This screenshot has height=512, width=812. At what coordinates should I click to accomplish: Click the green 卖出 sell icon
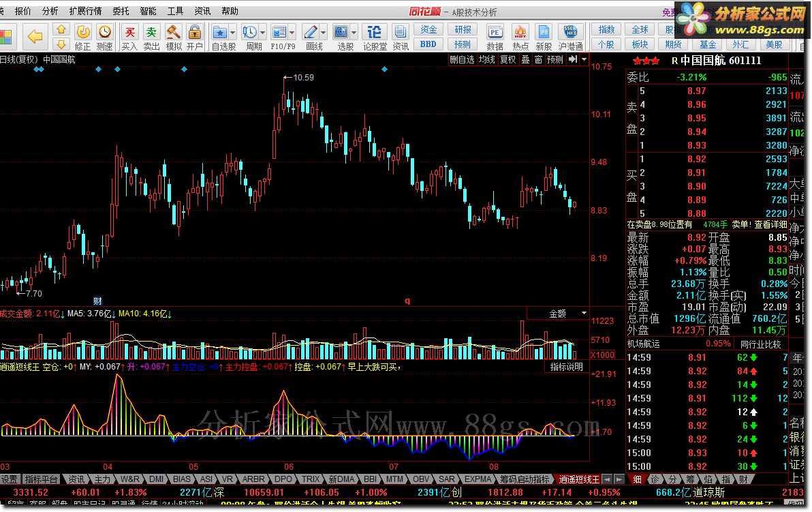(151, 37)
